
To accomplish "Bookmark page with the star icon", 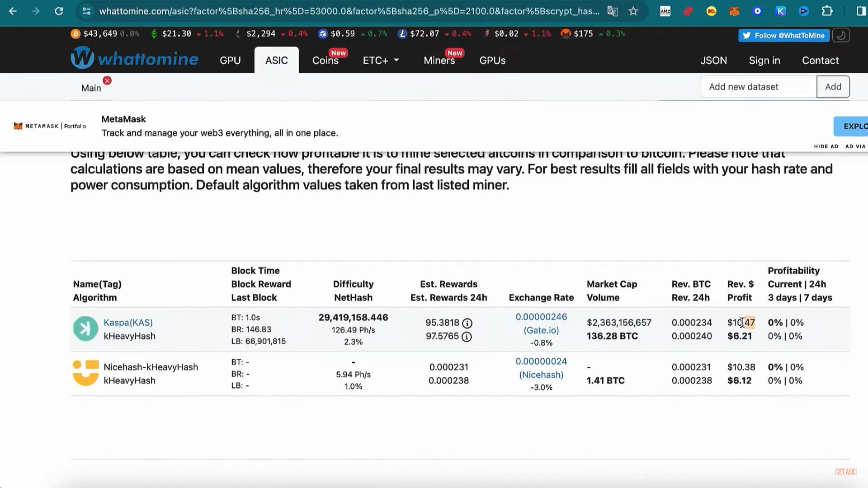I will click(x=633, y=11).
